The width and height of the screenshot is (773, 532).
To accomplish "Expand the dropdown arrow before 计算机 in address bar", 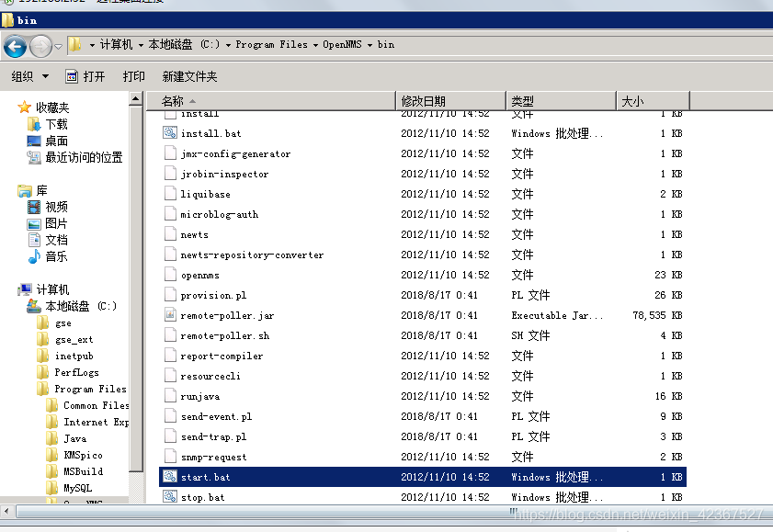I will [x=92, y=45].
